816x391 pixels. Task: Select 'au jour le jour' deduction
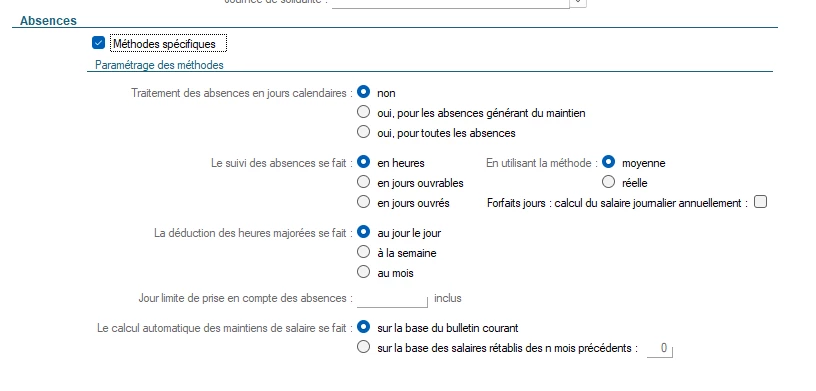coord(363,232)
